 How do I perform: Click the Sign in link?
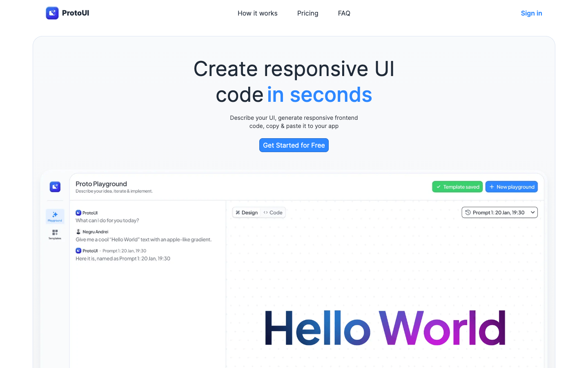(532, 13)
